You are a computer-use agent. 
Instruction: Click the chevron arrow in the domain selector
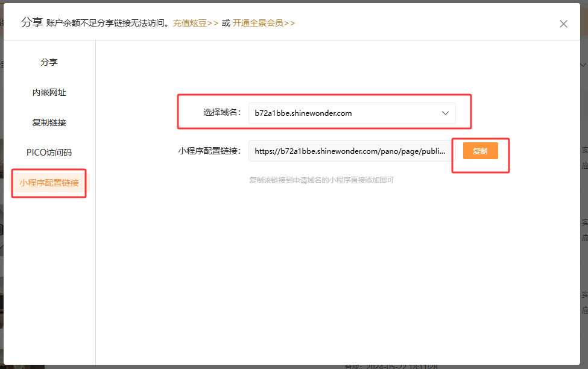pos(445,113)
